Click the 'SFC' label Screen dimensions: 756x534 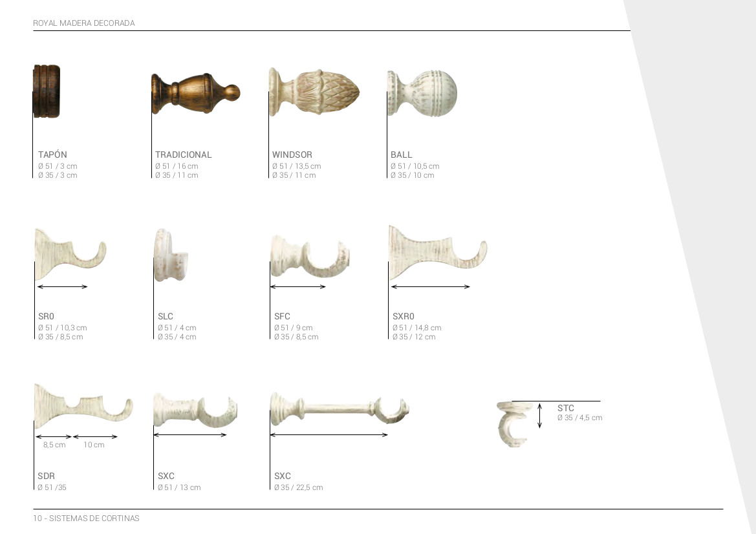[x=282, y=316]
